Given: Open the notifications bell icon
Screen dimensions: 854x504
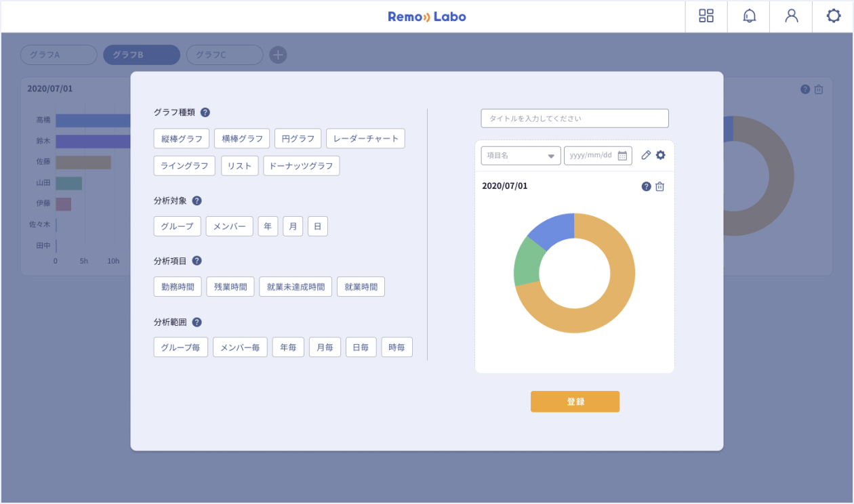Looking at the screenshot, I should [749, 16].
